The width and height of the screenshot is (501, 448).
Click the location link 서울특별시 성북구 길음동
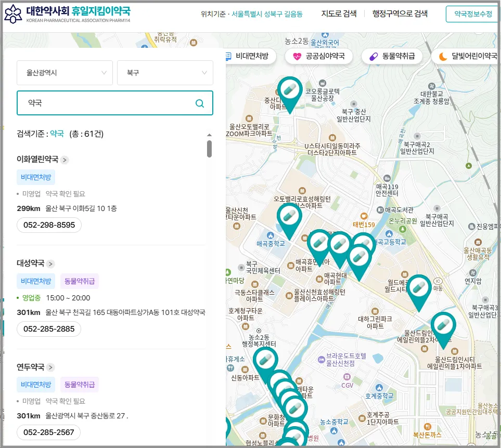point(267,14)
